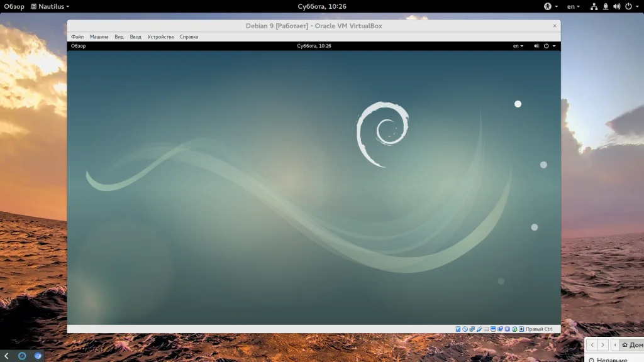
Task: Click the host Обзор activities button
Action: pyautogui.click(x=14, y=6)
